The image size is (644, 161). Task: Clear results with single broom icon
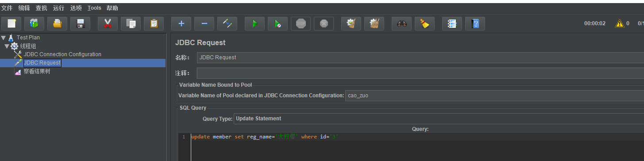(351, 23)
